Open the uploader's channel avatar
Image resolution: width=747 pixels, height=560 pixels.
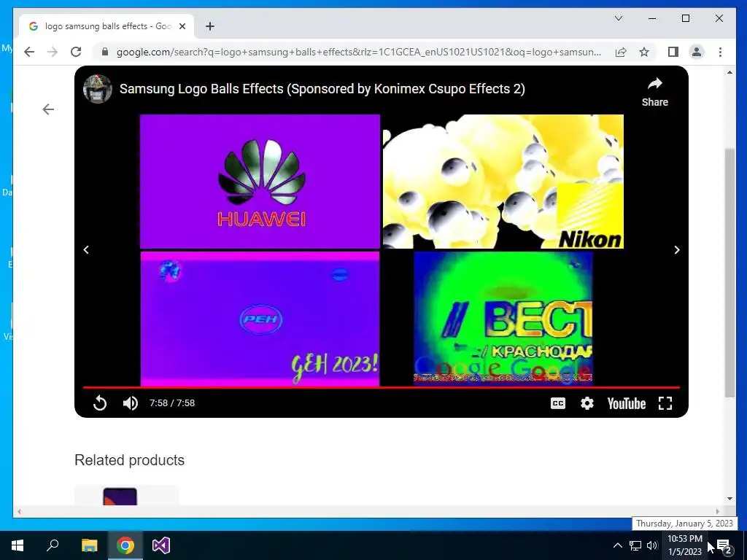(98, 88)
